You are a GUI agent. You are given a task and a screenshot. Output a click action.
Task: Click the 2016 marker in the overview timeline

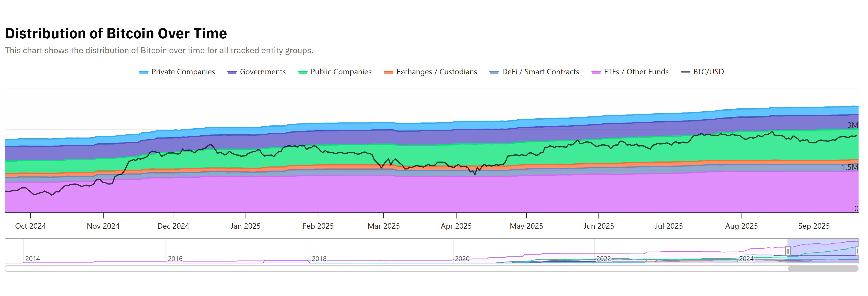(x=175, y=259)
